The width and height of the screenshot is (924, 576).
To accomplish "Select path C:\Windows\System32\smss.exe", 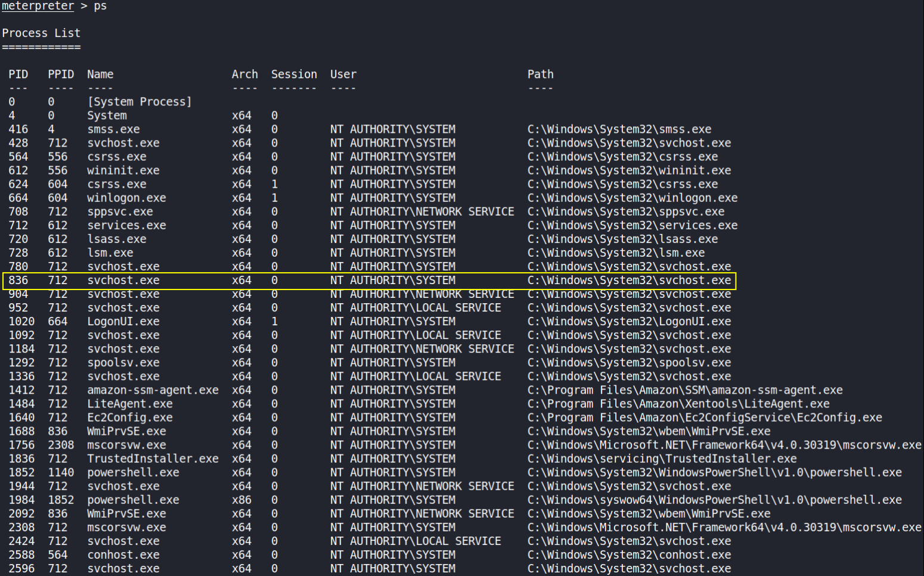I will tap(619, 129).
